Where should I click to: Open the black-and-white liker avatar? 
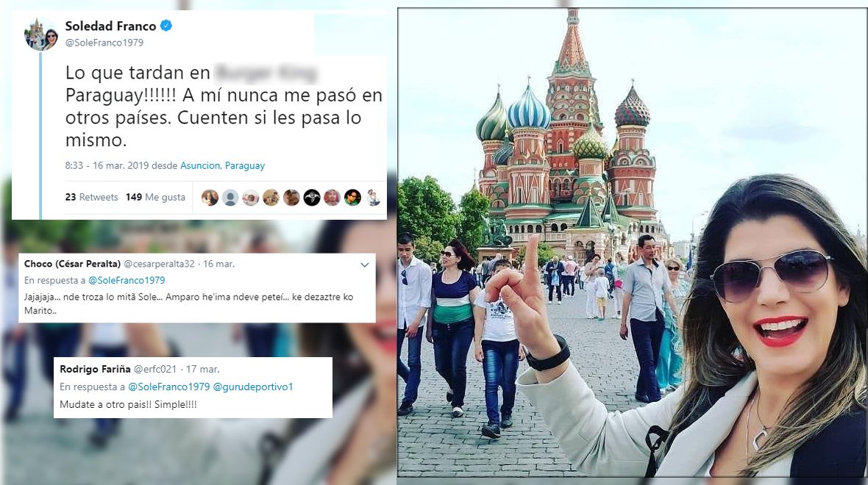pos(312,198)
